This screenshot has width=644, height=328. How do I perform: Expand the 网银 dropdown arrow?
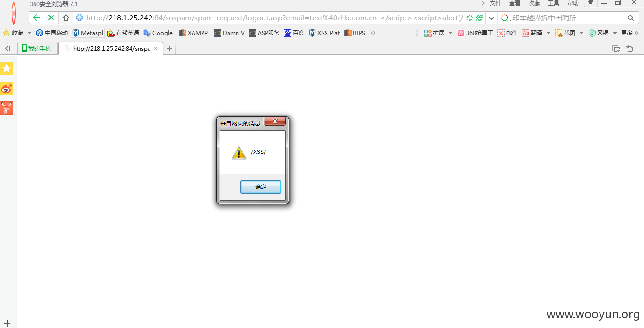615,33
